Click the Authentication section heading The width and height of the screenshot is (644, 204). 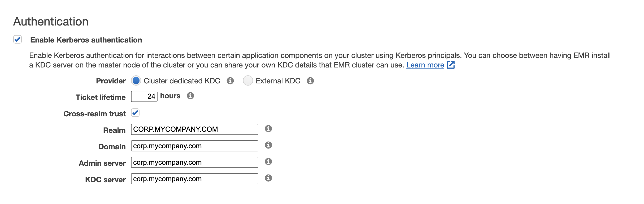coord(51,22)
